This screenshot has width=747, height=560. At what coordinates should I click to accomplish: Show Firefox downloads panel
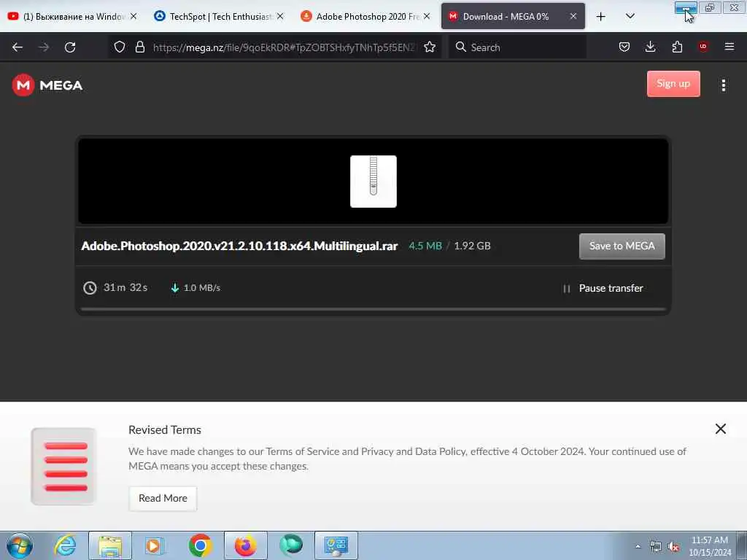pyautogui.click(x=650, y=47)
